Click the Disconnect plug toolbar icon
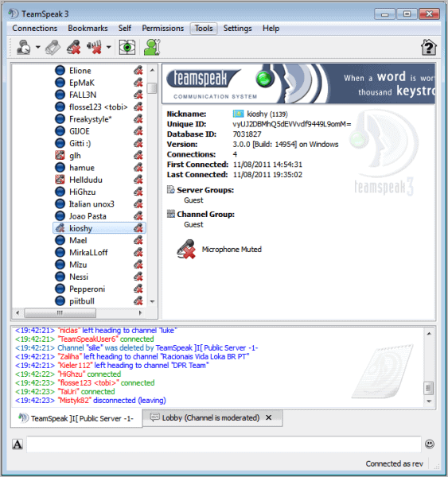The image size is (448, 477). click(53, 47)
